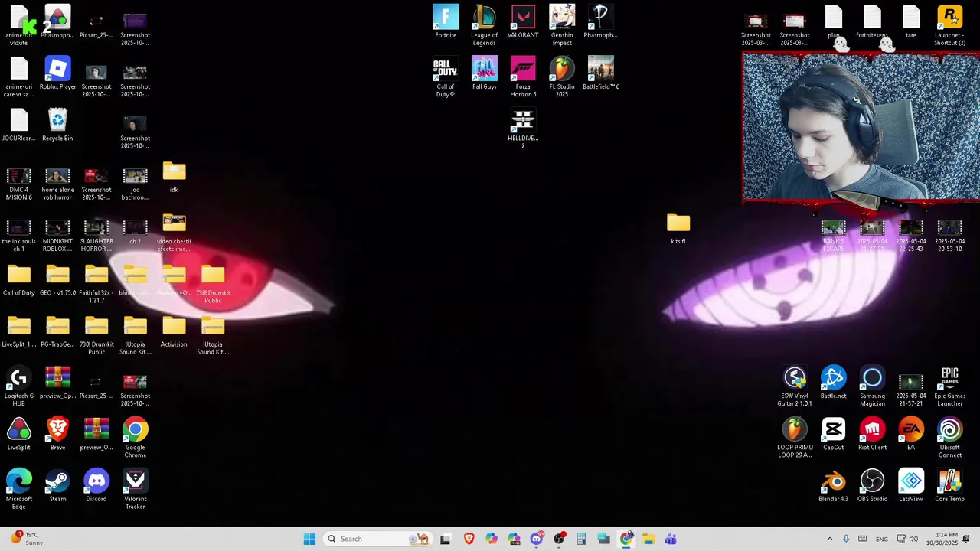Click the Epic Games Launcher icon
Screen dimensions: 980x551
[949, 386]
